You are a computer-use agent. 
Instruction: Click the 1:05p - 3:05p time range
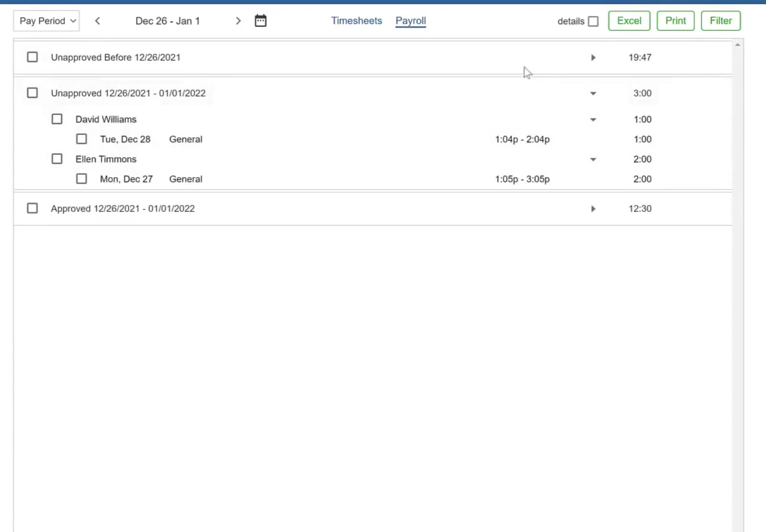(x=522, y=179)
